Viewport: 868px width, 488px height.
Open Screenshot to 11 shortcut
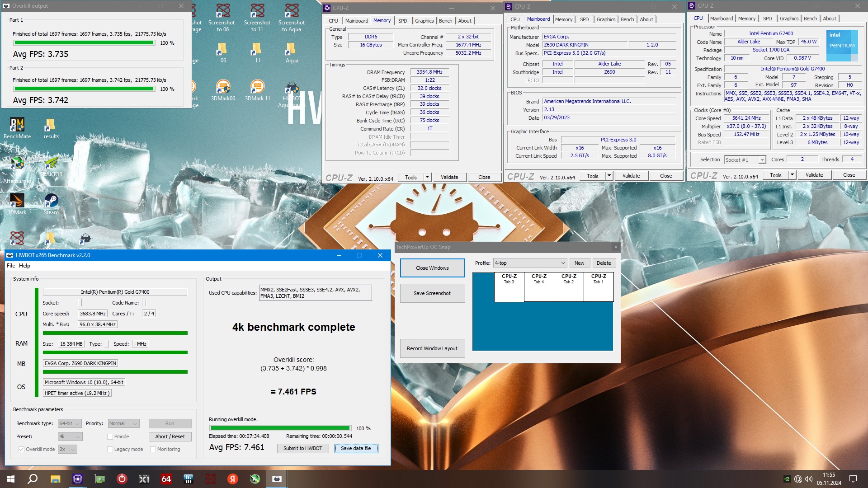[x=257, y=18]
